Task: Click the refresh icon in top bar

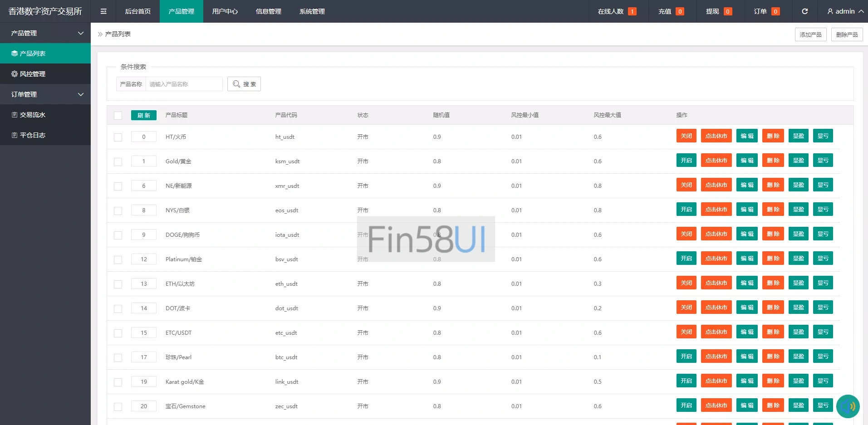Action: pos(804,11)
